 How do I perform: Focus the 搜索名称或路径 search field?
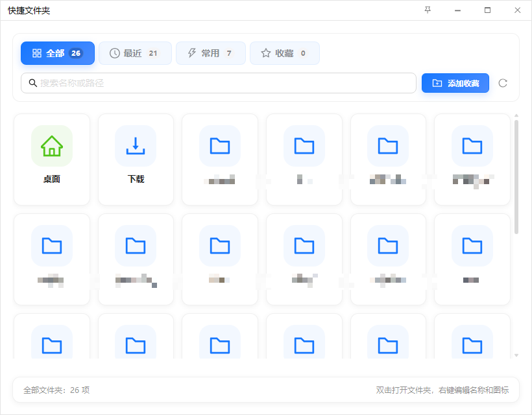[219, 83]
